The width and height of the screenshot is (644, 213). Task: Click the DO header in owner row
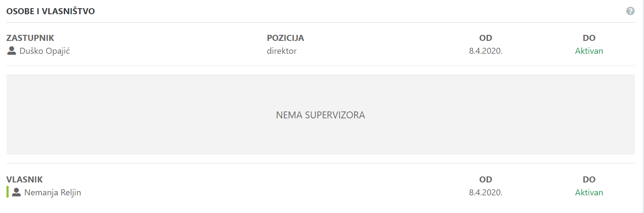pyautogui.click(x=589, y=179)
